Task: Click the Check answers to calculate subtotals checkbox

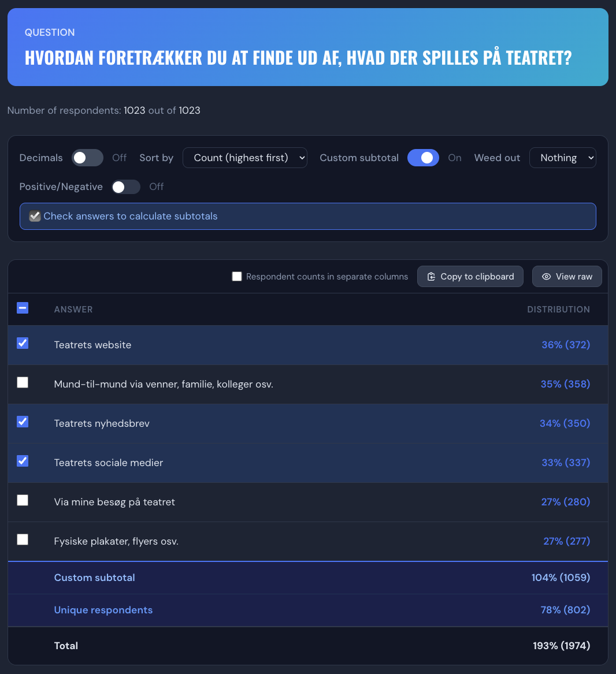Action: click(x=35, y=216)
